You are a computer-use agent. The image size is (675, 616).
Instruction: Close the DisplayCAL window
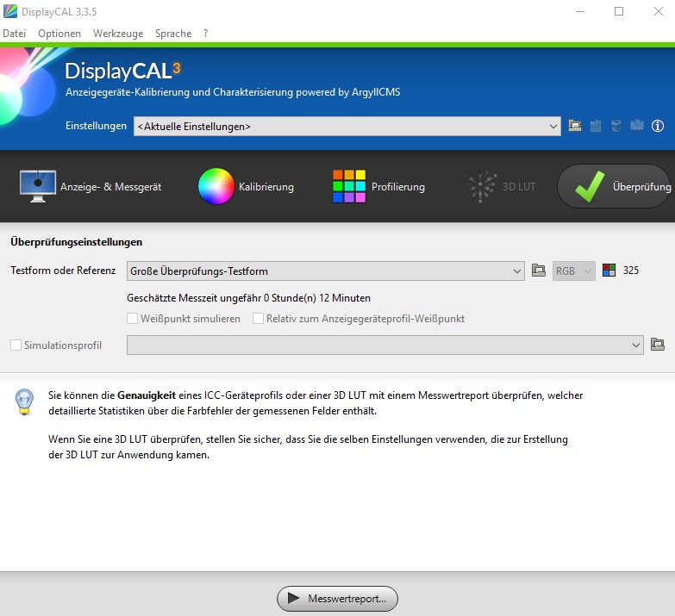point(659,11)
